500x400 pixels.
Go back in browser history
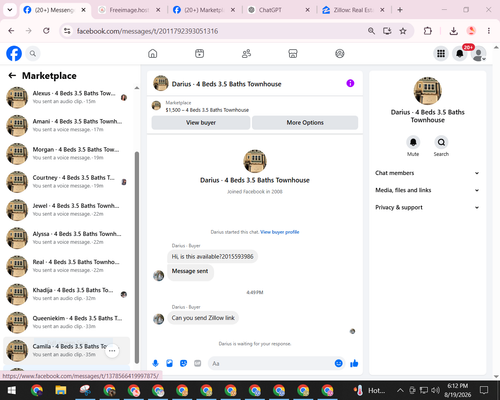(x=11, y=31)
